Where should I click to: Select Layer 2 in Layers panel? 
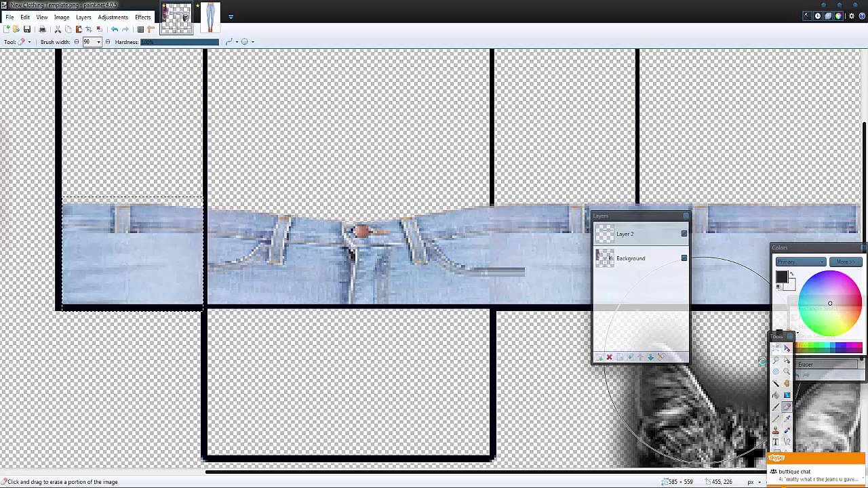pos(641,234)
